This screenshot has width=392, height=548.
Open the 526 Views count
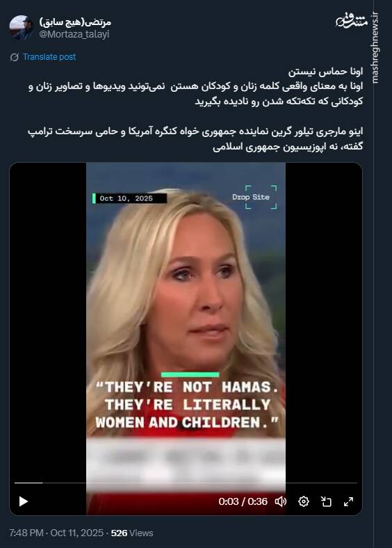click(132, 533)
